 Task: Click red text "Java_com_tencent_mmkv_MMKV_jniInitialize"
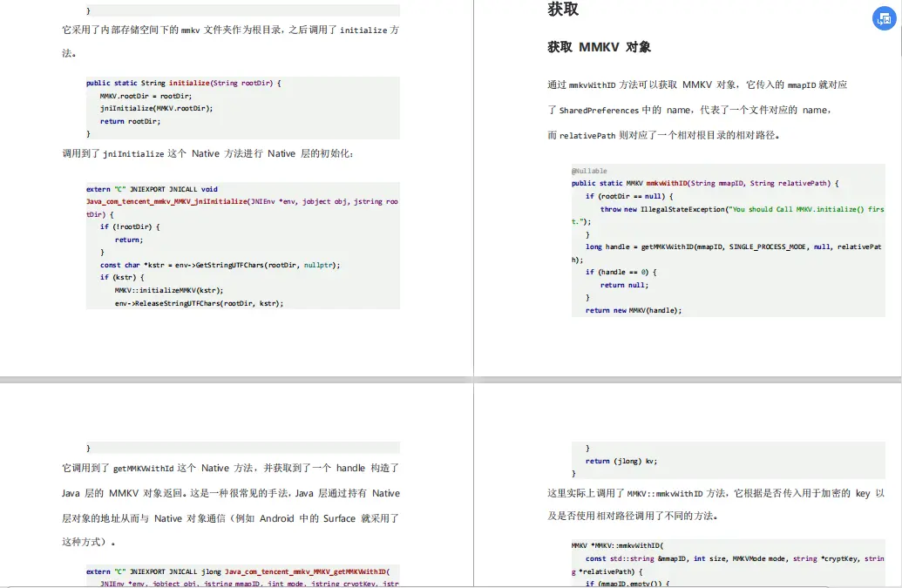click(166, 202)
